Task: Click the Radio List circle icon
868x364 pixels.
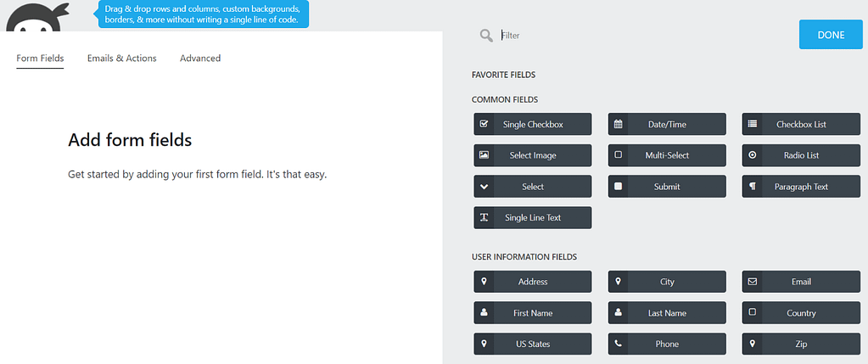Action: point(753,155)
